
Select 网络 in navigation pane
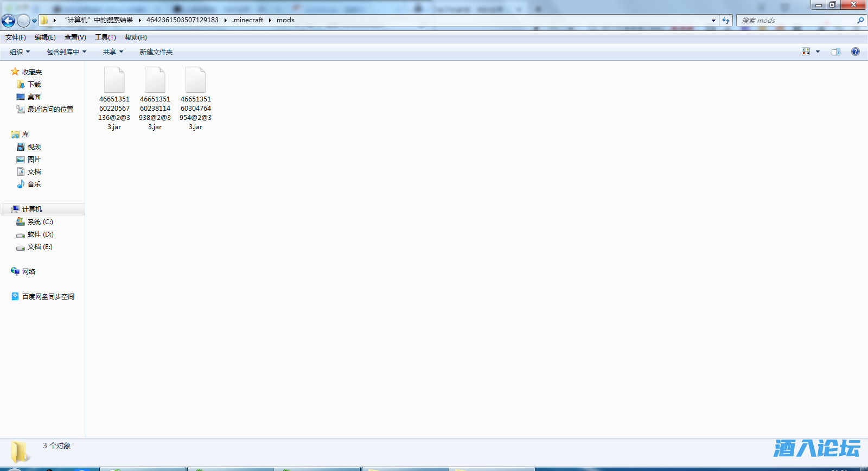(29, 272)
